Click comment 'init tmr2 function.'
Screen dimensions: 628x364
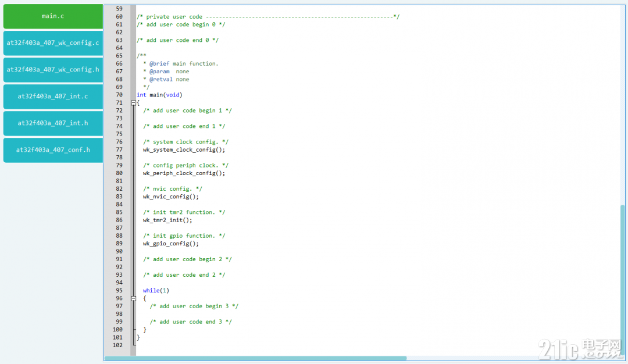184,212
